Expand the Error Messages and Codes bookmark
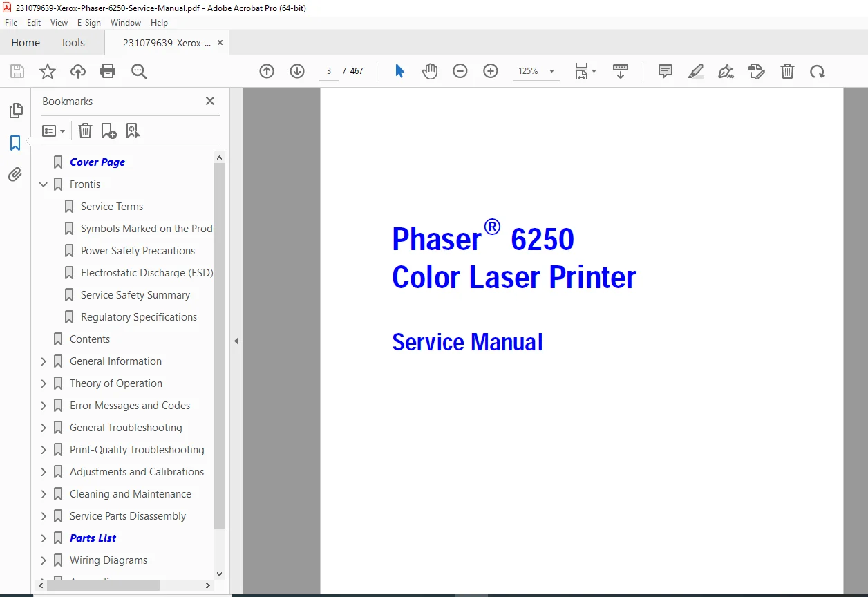Image resolution: width=868 pixels, height=597 pixels. pyautogui.click(x=44, y=406)
